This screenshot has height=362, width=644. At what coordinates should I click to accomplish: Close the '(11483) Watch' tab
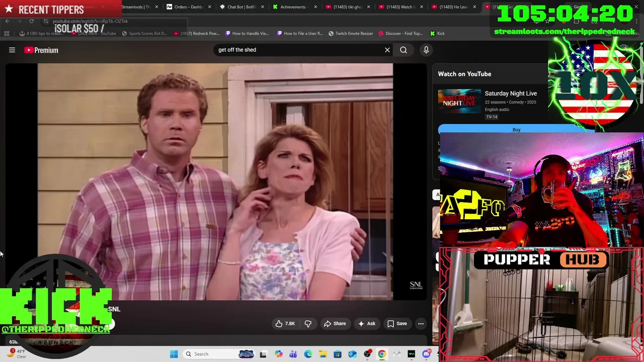(421, 7)
